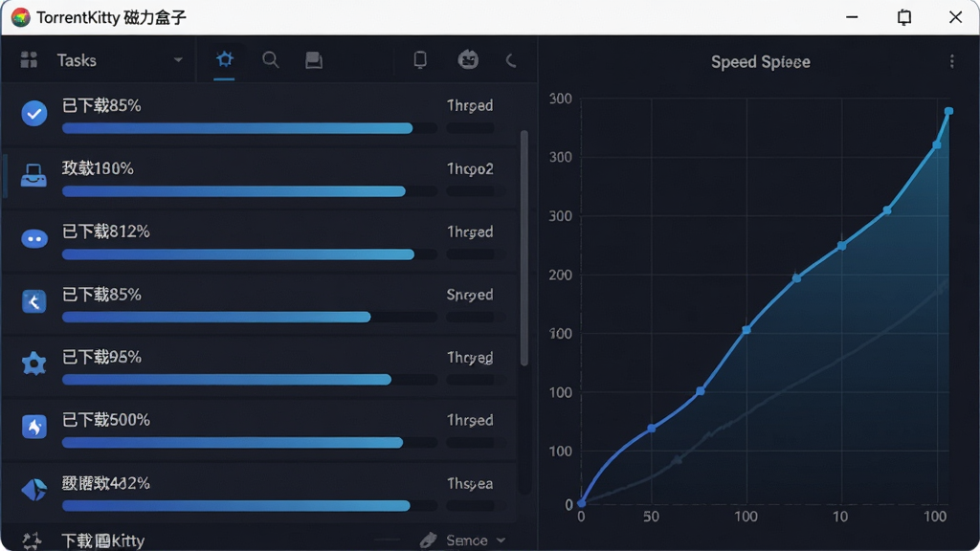The width and height of the screenshot is (980, 551).
Task: Open the Tasks dropdown menu
Action: pos(178,60)
